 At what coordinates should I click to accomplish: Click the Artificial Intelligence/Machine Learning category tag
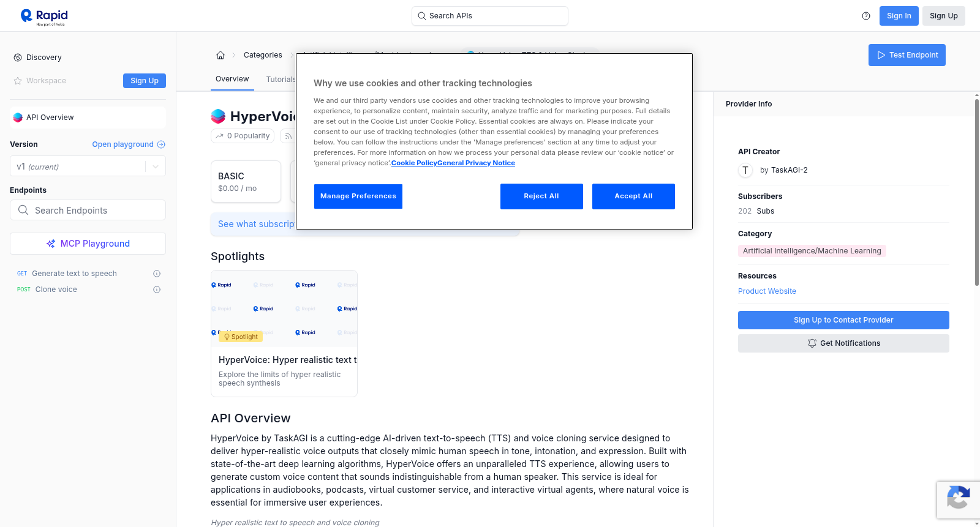coord(812,251)
